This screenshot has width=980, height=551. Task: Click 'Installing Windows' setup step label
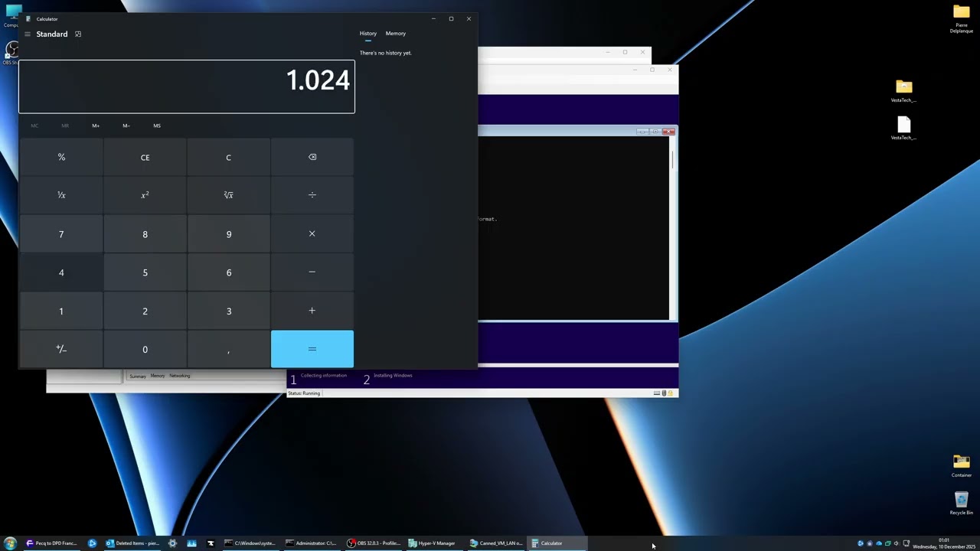393,375
